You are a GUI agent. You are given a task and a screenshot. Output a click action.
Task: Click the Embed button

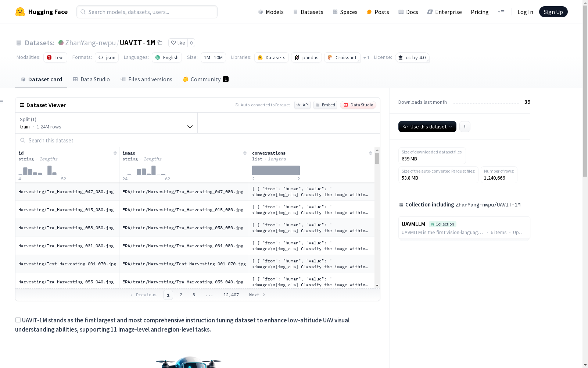pos(325,105)
